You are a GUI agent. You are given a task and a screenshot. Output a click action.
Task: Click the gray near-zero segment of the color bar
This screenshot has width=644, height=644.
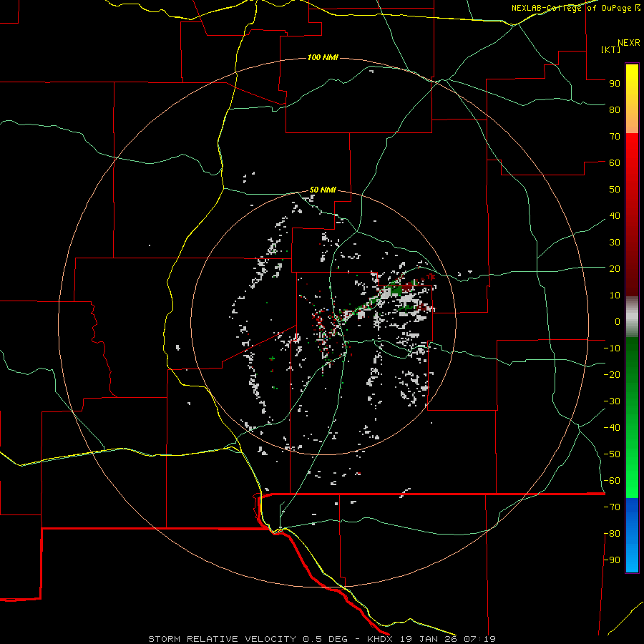click(x=632, y=317)
